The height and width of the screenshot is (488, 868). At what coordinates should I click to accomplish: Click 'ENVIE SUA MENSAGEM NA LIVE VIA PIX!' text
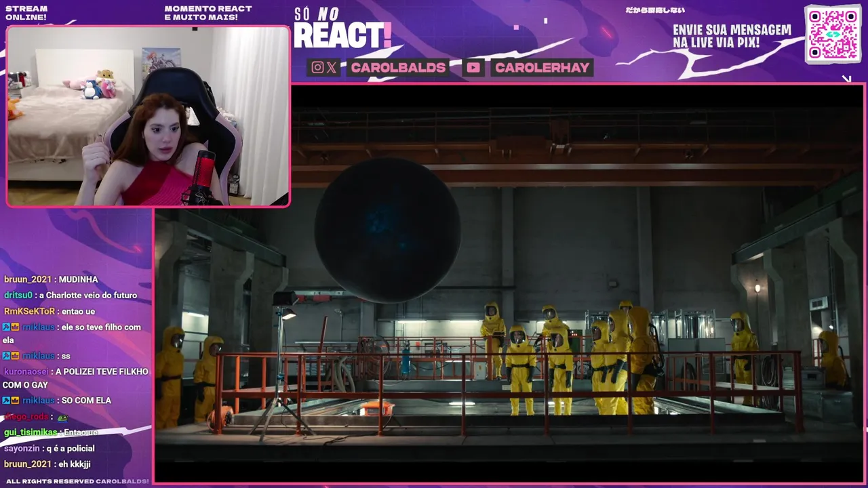(732, 37)
